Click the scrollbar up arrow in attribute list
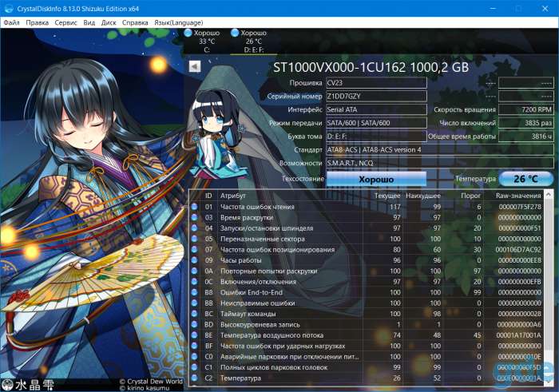559x392 pixels. (x=549, y=195)
